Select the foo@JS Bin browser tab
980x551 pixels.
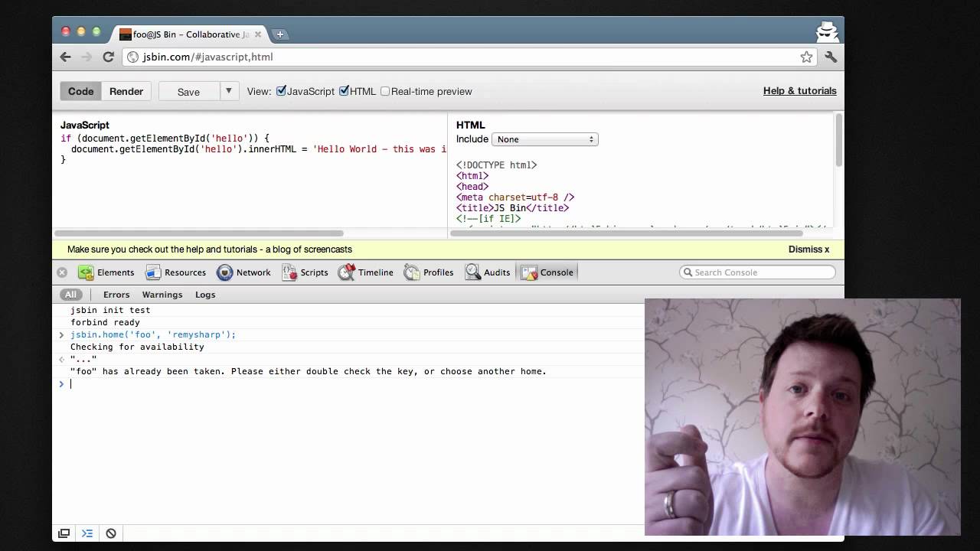click(190, 34)
